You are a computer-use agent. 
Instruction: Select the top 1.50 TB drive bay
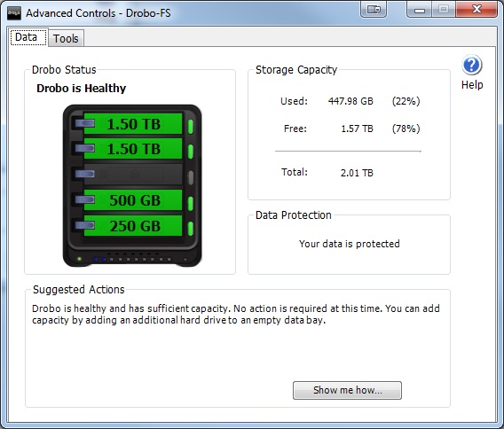133,123
